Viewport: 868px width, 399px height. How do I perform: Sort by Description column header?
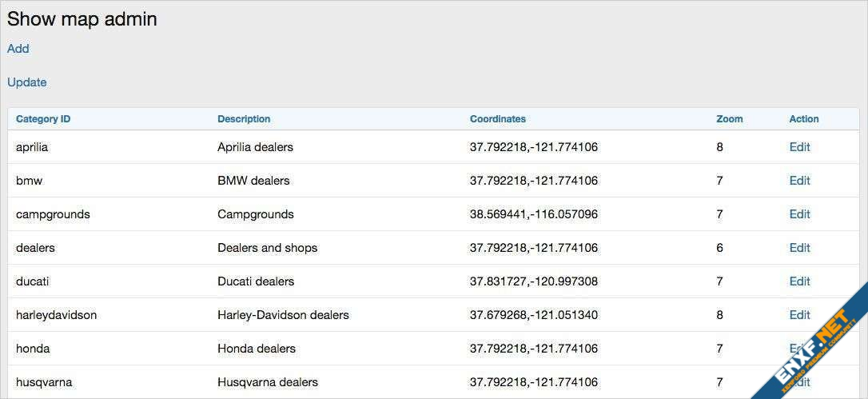pyautogui.click(x=244, y=119)
